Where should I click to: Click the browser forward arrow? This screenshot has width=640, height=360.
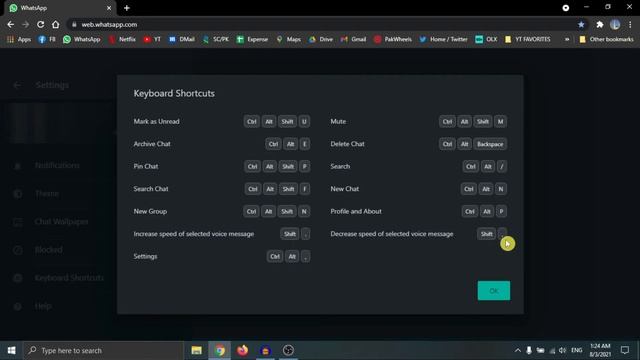point(25,24)
